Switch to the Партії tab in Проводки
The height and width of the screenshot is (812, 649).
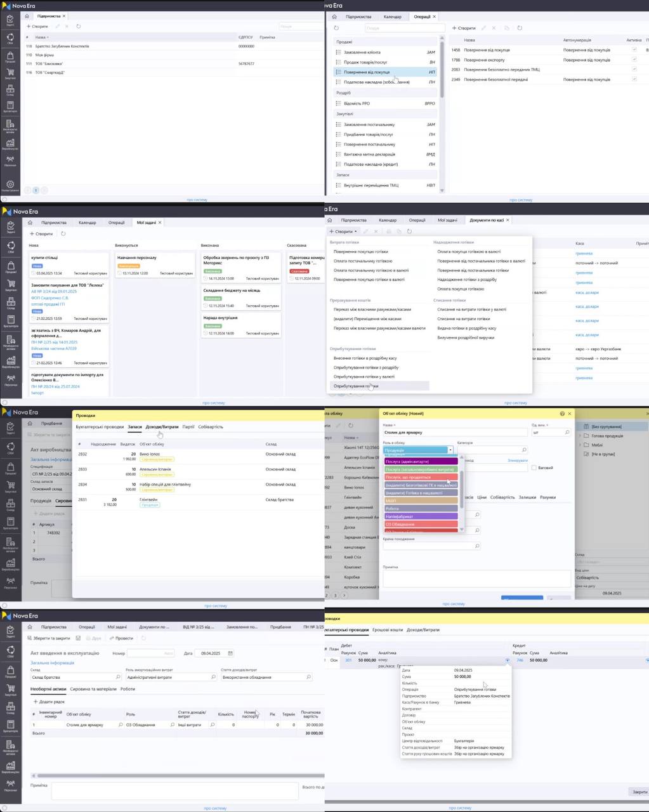point(188,427)
